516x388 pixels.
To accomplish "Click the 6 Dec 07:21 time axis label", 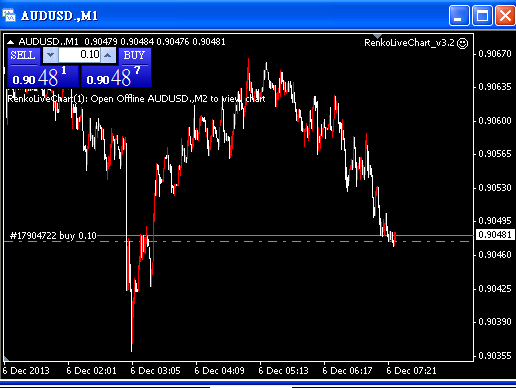I will tap(411, 371).
